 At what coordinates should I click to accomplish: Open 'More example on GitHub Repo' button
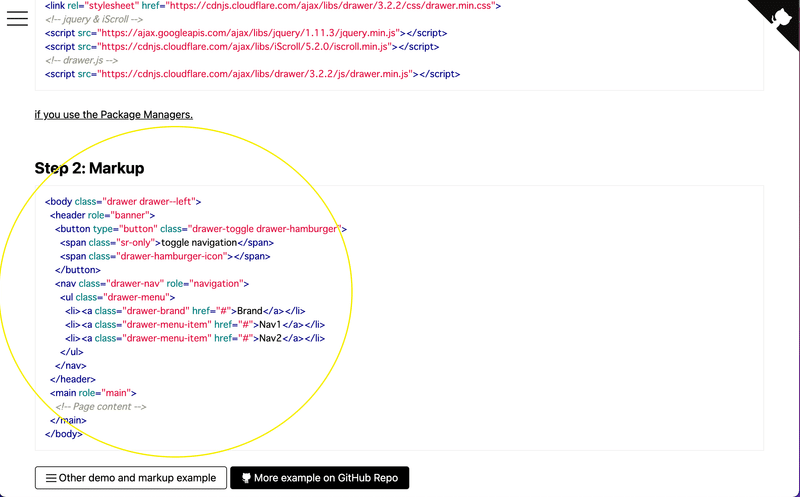319,478
